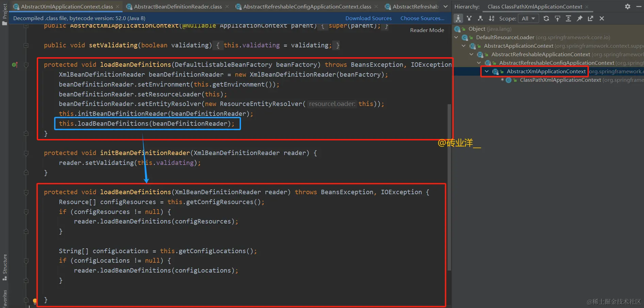Viewport: 644px width, 308px height.
Task: Open the partially hidden AbstractRefreshab… tab
Action: (412, 6)
